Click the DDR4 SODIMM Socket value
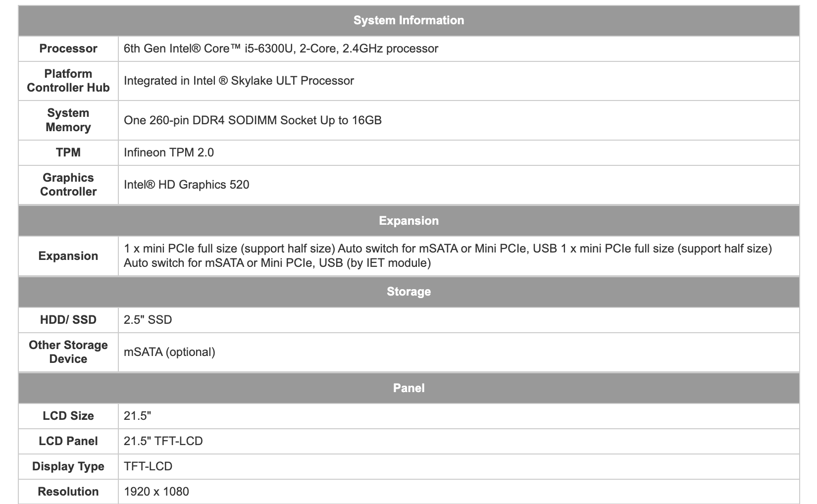This screenshot has width=817, height=504. pyautogui.click(x=253, y=120)
